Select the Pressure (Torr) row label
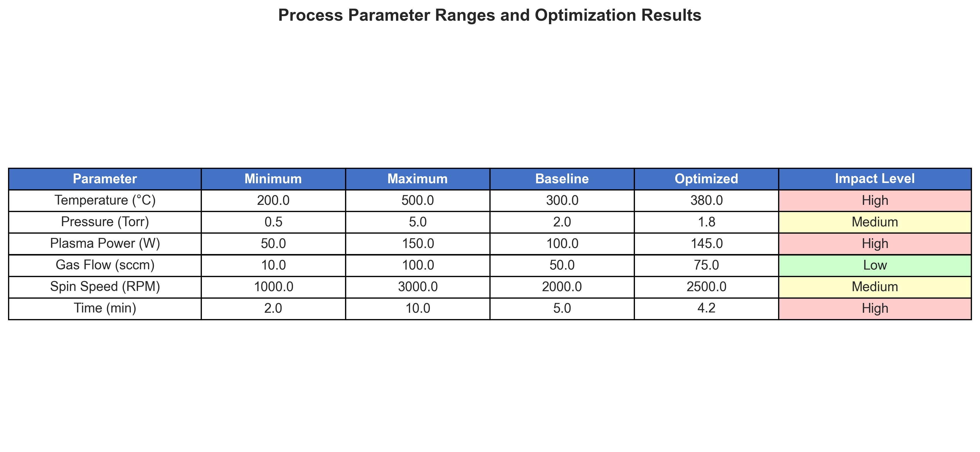 [x=105, y=222]
